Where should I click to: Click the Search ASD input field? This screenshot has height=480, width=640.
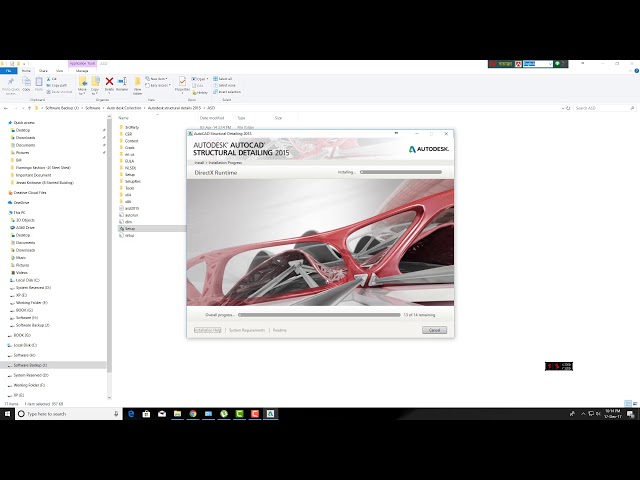click(605, 108)
